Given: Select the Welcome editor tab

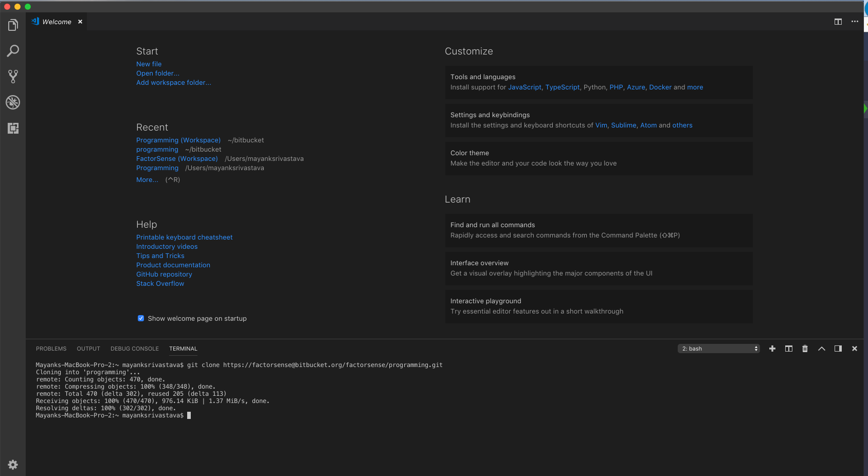Looking at the screenshot, I should [57, 22].
